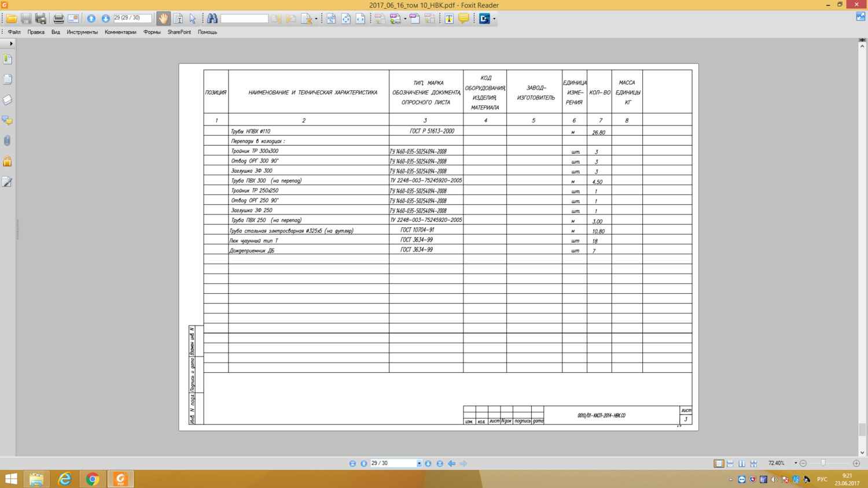The height and width of the screenshot is (488, 868).
Task: Select the Hand tool
Action: (163, 19)
